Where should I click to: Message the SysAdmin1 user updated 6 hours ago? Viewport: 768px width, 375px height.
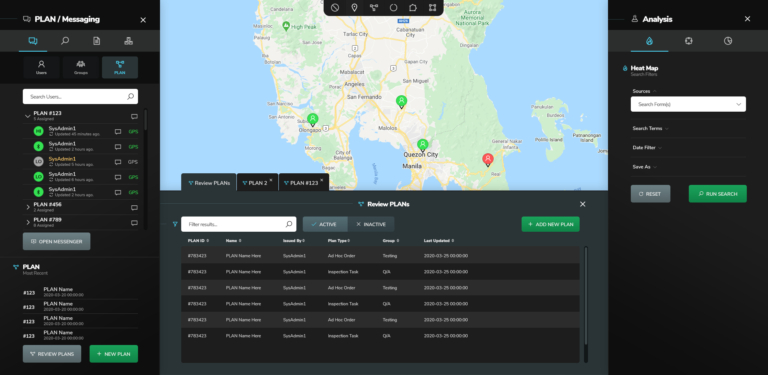(x=118, y=177)
